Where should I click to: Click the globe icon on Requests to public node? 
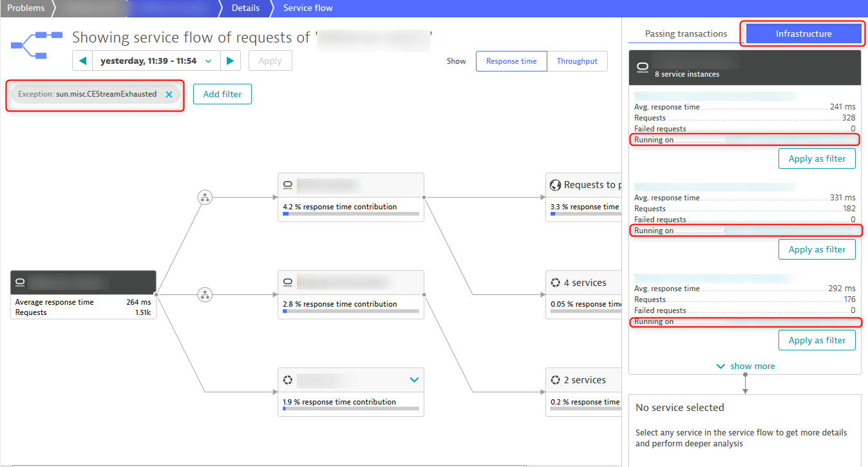click(555, 185)
